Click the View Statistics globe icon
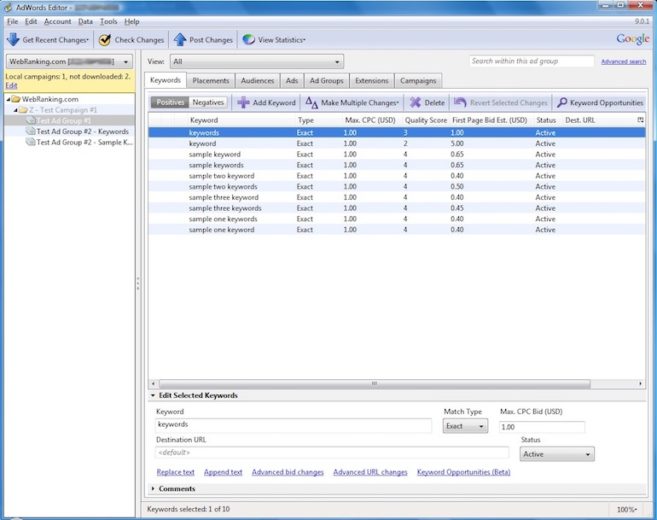This screenshot has height=520, width=657. (x=248, y=40)
